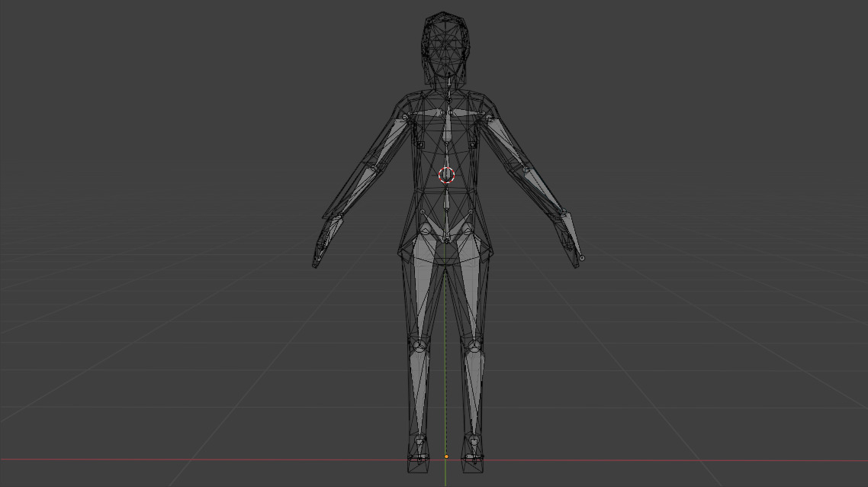
Task: Select the lower spine bone above the pelvis
Action: pyautogui.click(x=445, y=201)
